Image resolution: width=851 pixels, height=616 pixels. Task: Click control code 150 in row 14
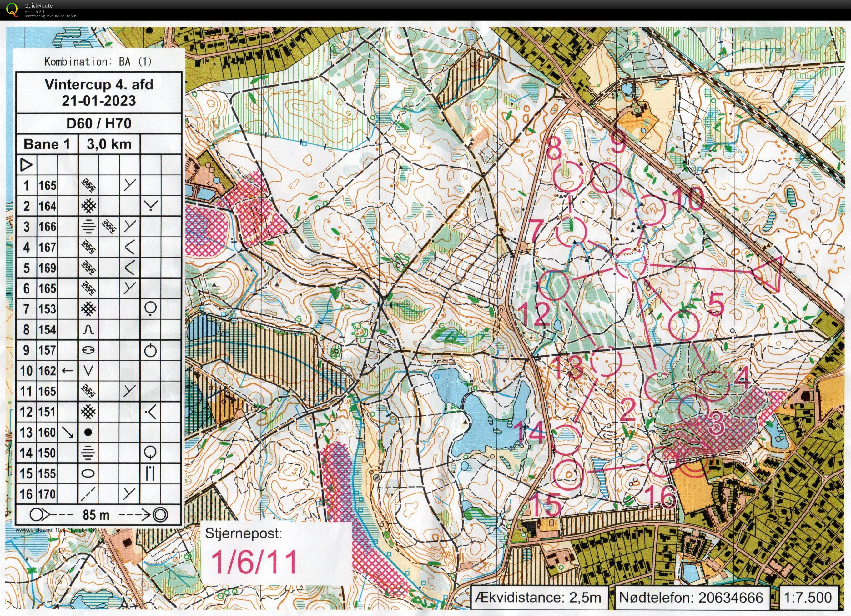click(47, 453)
